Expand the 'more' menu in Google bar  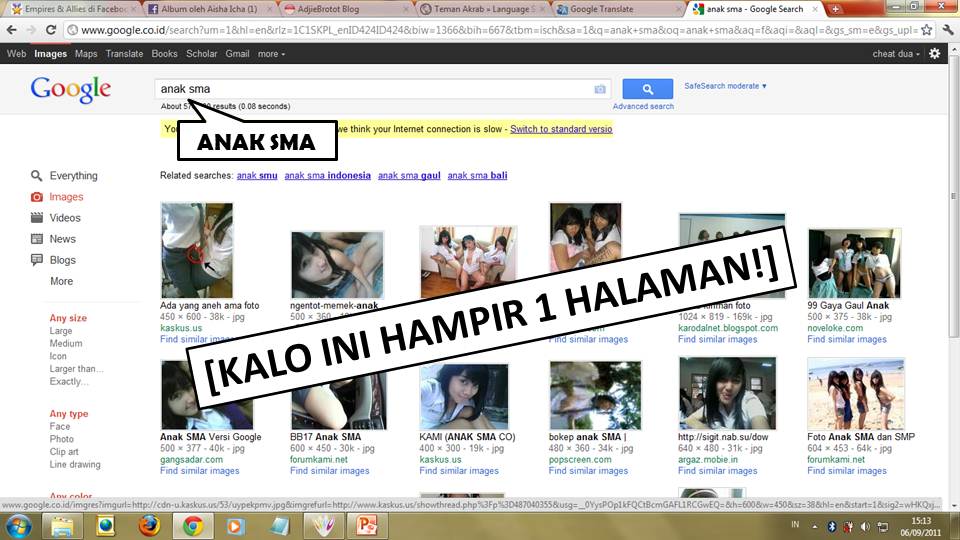[x=271, y=54]
